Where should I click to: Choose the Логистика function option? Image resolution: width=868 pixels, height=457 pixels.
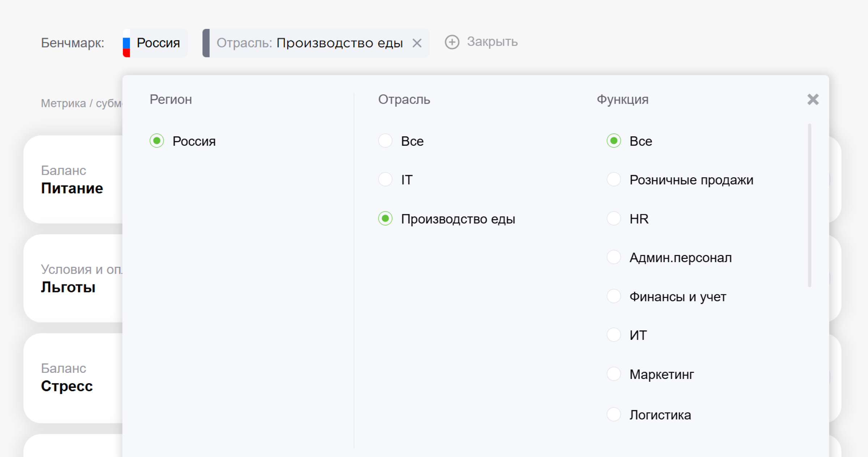pyautogui.click(x=614, y=414)
